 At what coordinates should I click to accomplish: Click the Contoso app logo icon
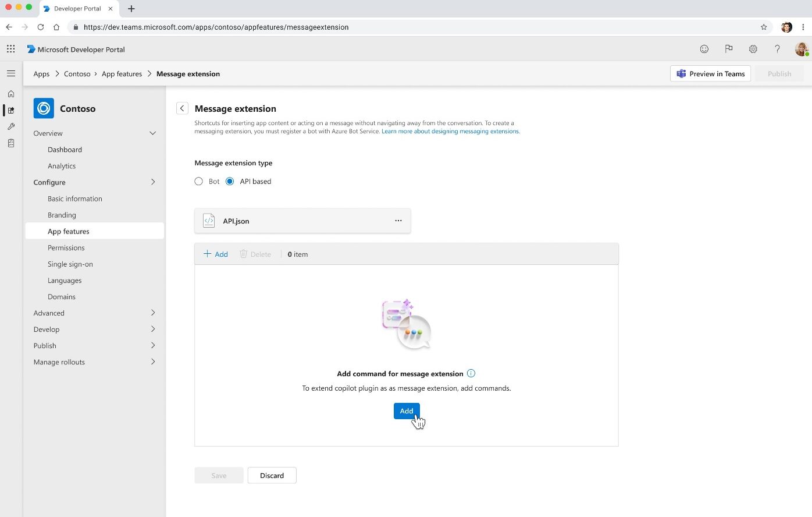(44, 108)
